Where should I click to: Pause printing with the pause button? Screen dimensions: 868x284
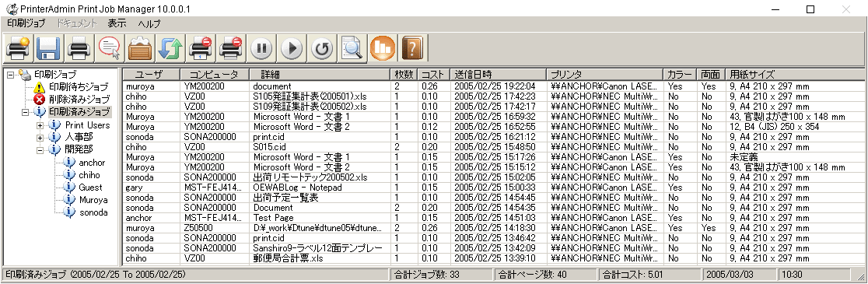click(x=261, y=48)
